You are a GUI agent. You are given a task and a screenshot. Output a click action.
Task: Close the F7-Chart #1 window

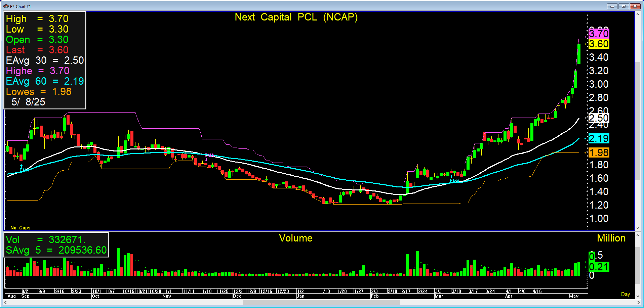click(635, 6)
